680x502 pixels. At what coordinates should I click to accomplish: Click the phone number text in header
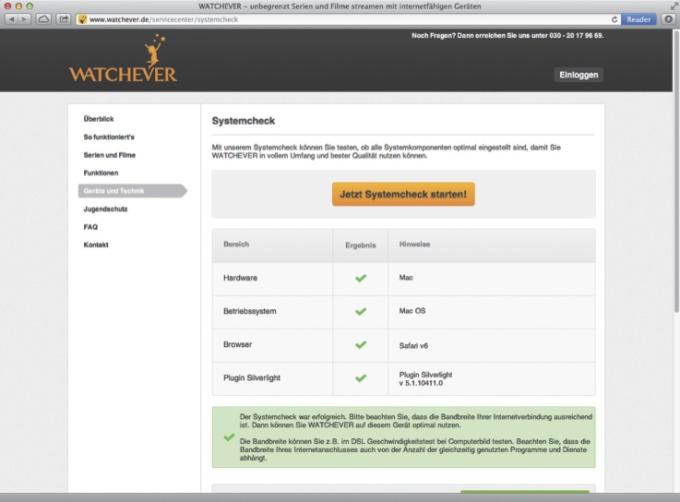click(x=576, y=36)
